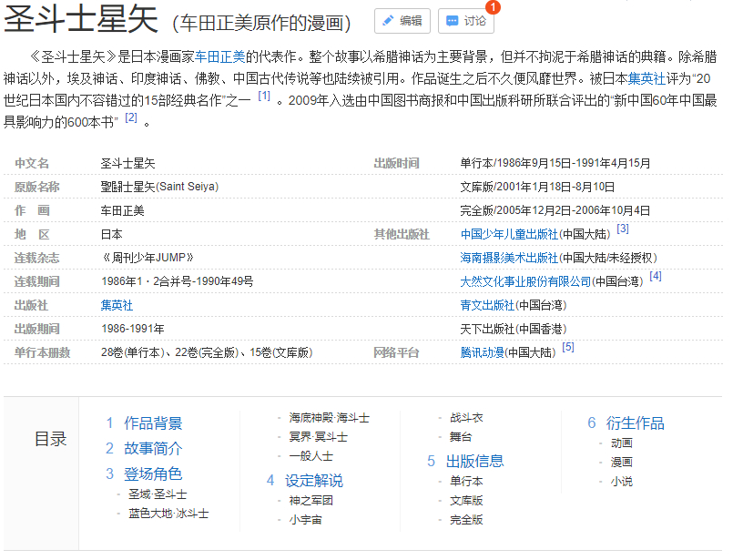Open 车田正美 link in the intro paragraph
The width and height of the screenshot is (733, 560).
(x=219, y=57)
